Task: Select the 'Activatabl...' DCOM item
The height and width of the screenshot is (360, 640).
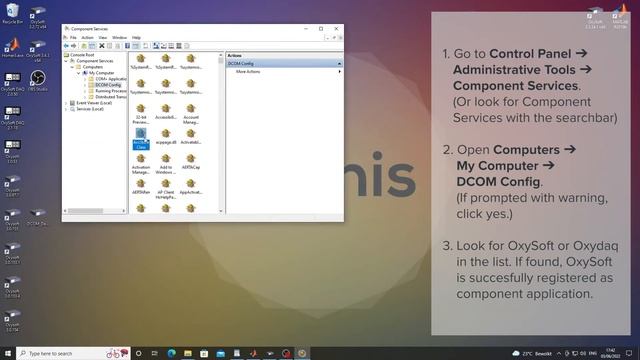Action: click(x=191, y=137)
